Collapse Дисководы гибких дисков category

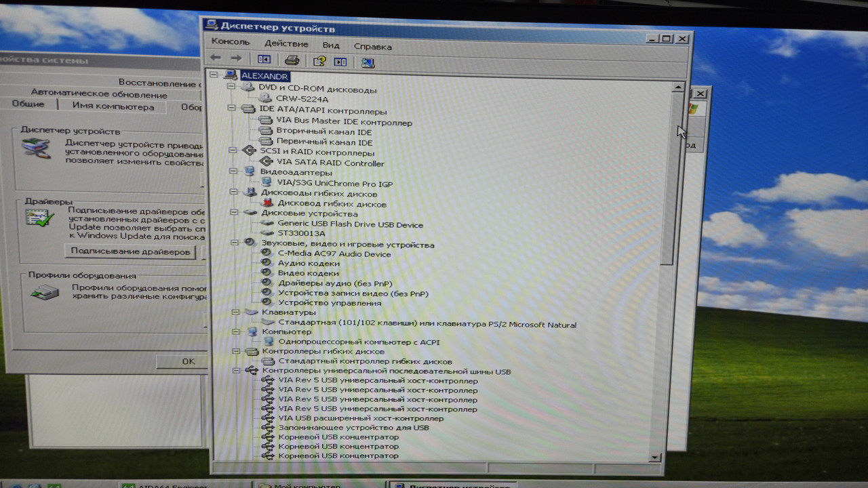(233, 192)
